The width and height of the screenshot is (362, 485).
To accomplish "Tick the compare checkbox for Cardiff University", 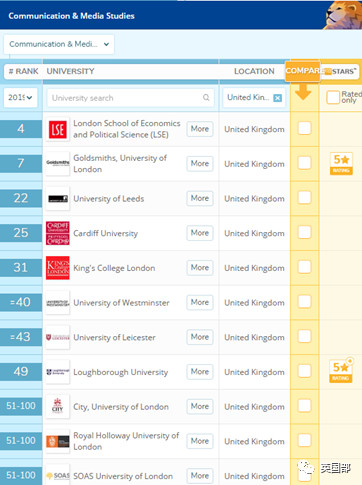I will pos(304,232).
